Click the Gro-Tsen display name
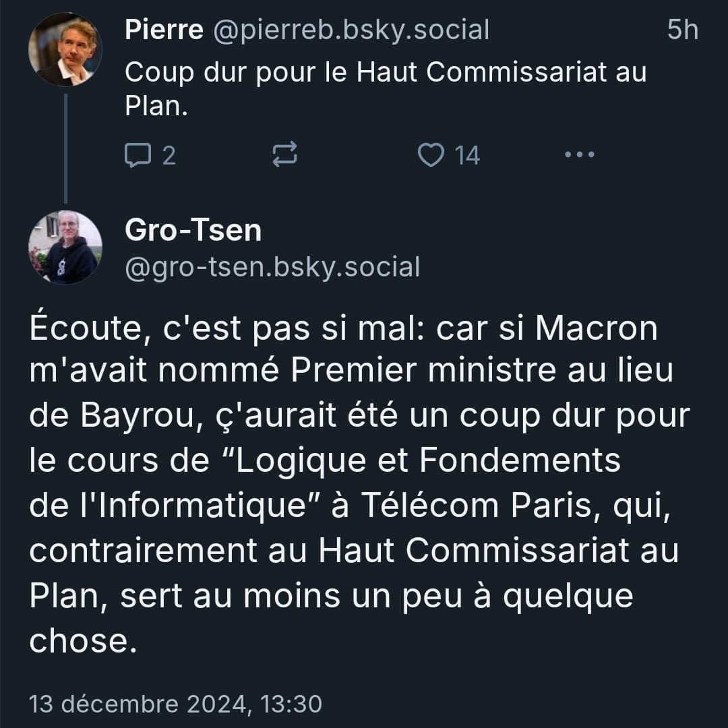 point(193,231)
